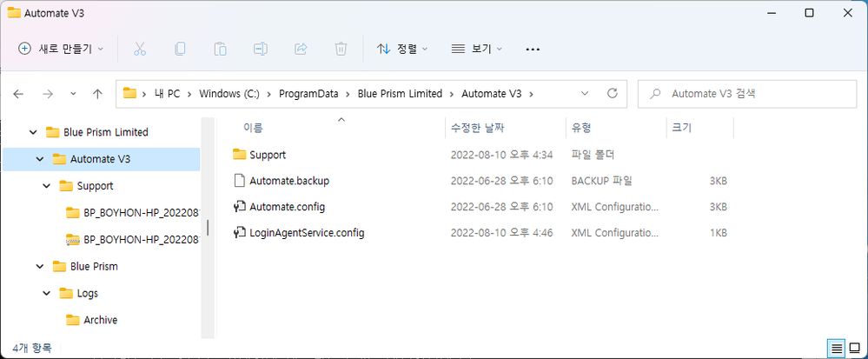
Task: Go up one folder level arrow
Action: click(97, 94)
